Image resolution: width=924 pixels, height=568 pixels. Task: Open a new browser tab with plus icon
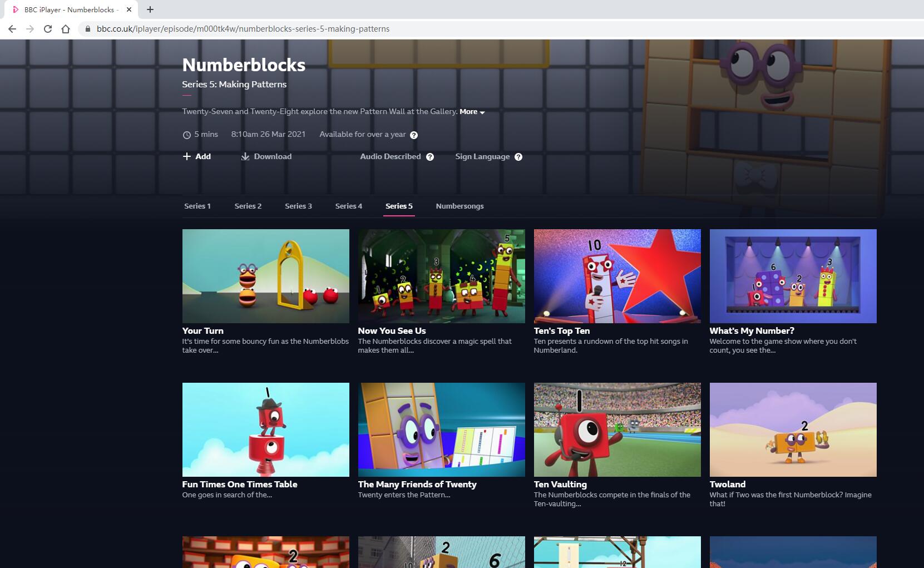click(x=150, y=9)
